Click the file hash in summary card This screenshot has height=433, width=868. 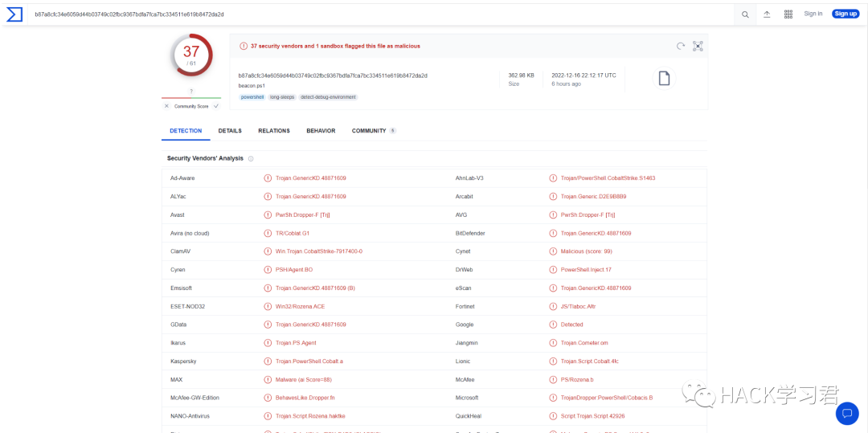coord(333,76)
